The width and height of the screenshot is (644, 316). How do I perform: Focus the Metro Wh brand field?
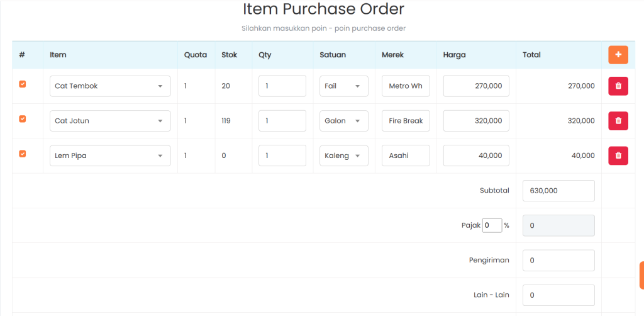tap(406, 86)
